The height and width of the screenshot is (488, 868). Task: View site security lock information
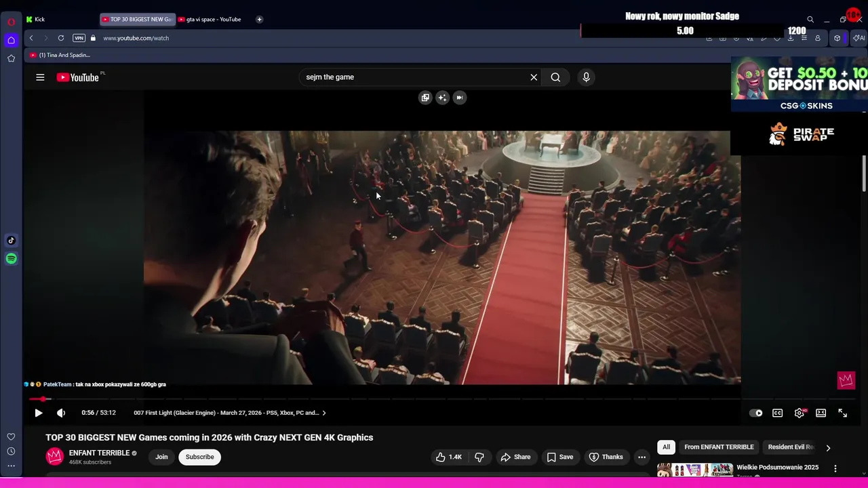click(93, 38)
